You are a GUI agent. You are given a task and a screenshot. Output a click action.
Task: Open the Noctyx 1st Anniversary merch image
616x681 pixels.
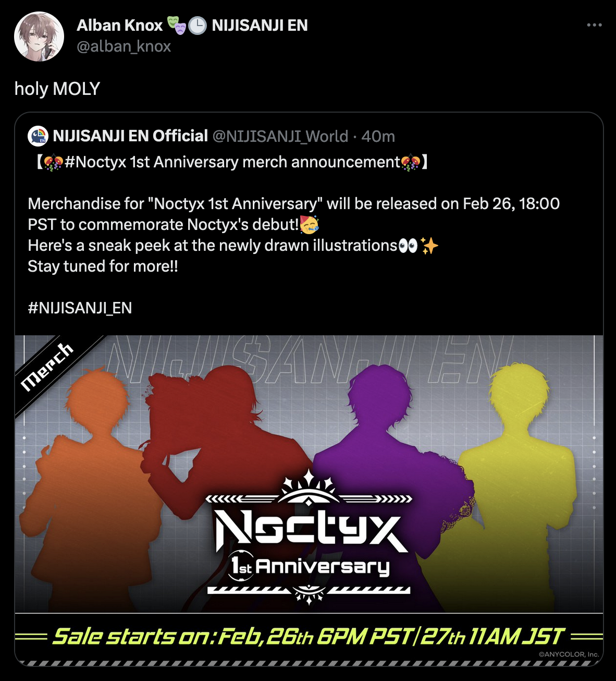tap(309, 501)
